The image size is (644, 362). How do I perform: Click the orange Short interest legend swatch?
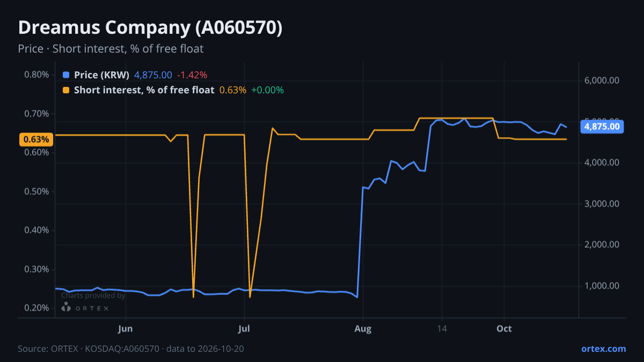point(66,90)
